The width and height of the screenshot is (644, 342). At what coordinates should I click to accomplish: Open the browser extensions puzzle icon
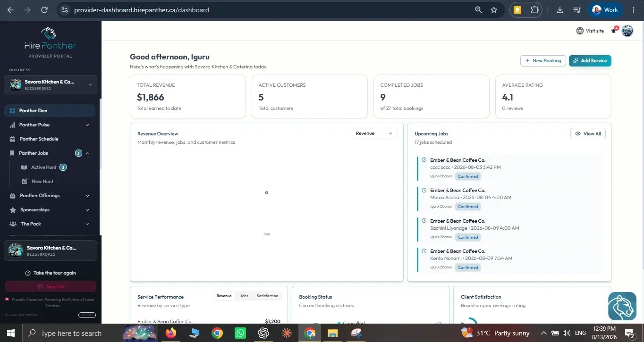534,9
